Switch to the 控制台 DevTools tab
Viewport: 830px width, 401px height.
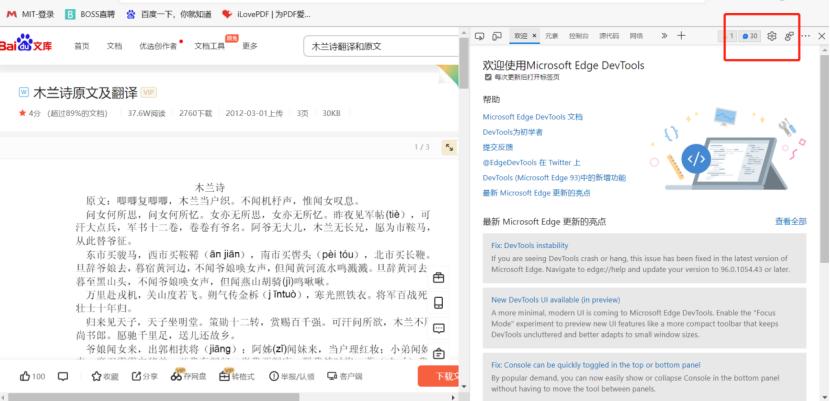[x=579, y=36]
